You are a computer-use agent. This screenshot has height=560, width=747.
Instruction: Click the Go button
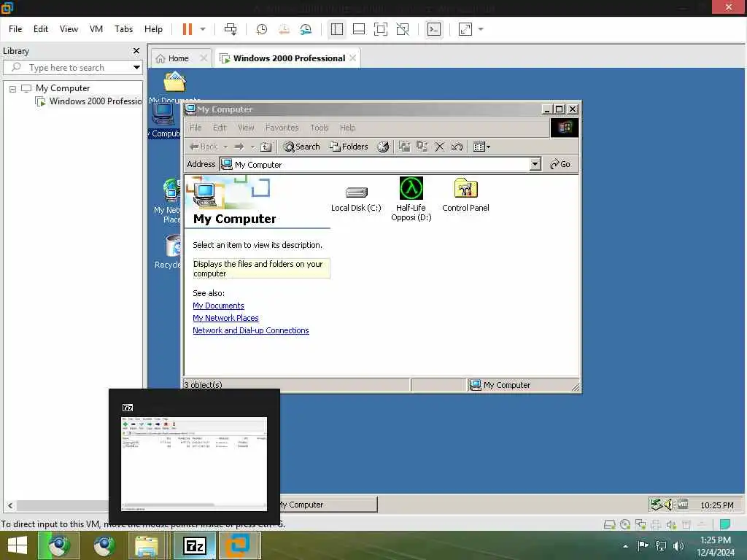point(560,164)
